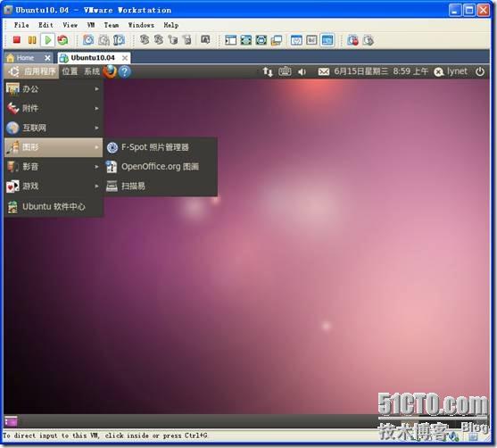Image resolution: width=497 pixels, height=448 pixels.
Task: Expand the 影音 Sound & Video submenu
Action: click(x=54, y=167)
